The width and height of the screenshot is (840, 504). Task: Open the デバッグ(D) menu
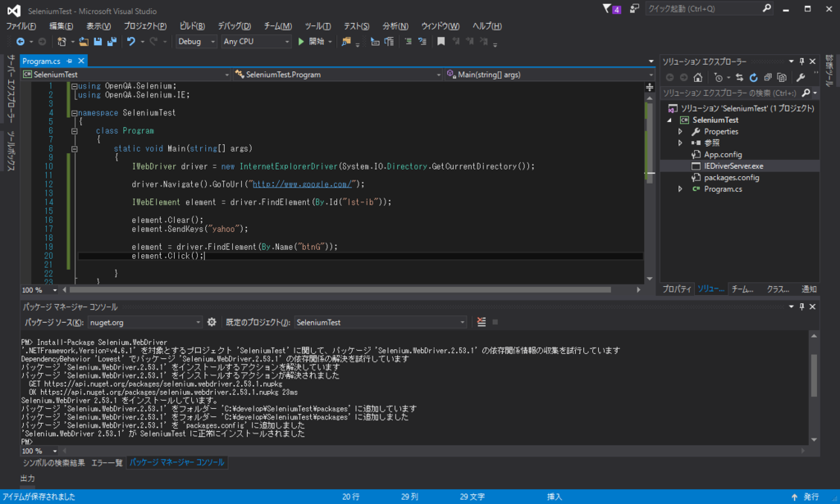coord(234,25)
